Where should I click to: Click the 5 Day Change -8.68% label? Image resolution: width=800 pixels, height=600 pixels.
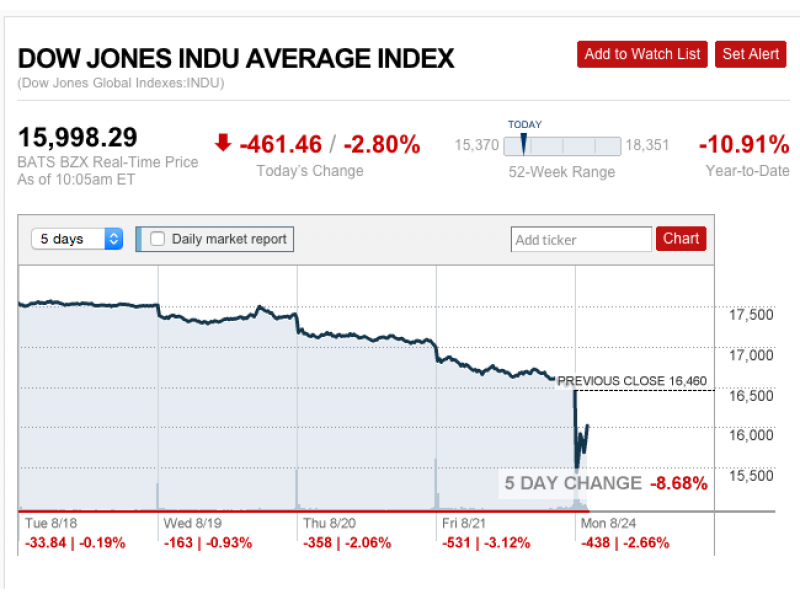pyautogui.click(x=605, y=484)
